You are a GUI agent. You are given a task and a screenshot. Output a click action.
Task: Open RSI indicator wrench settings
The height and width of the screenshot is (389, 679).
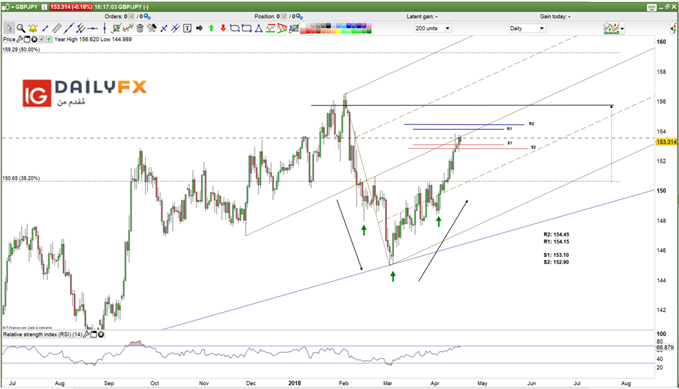(86, 334)
